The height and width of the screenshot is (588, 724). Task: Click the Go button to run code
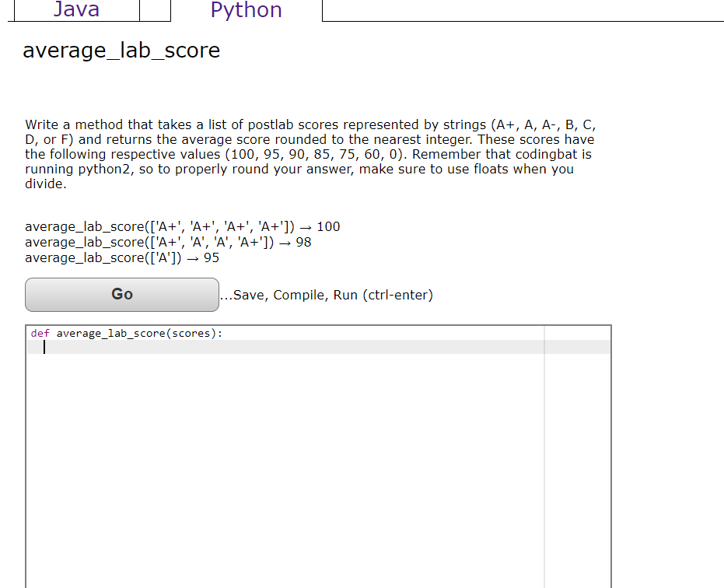122,295
